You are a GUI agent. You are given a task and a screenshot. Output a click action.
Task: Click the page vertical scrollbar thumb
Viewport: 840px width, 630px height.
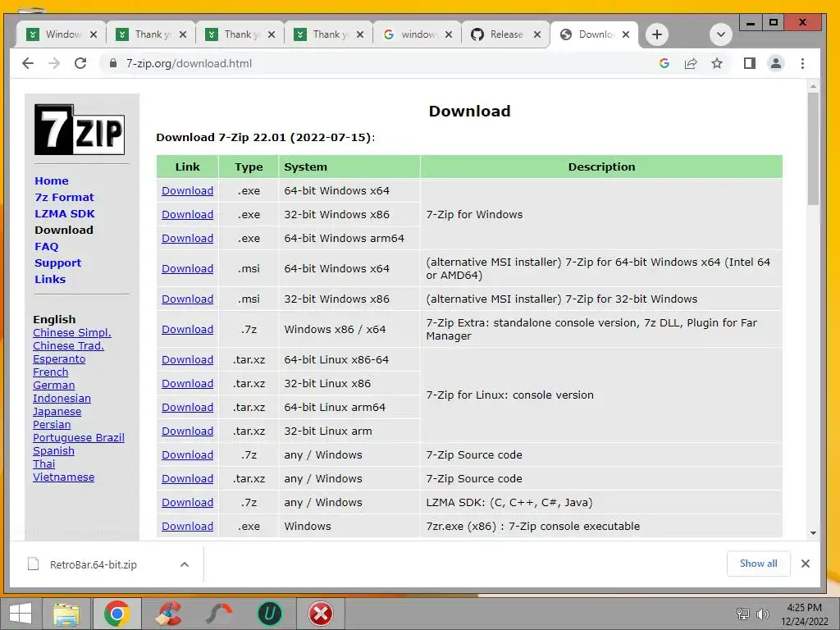coord(813,148)
